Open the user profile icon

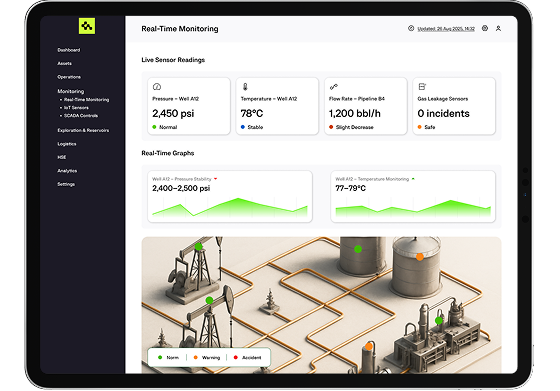(498, 29)
